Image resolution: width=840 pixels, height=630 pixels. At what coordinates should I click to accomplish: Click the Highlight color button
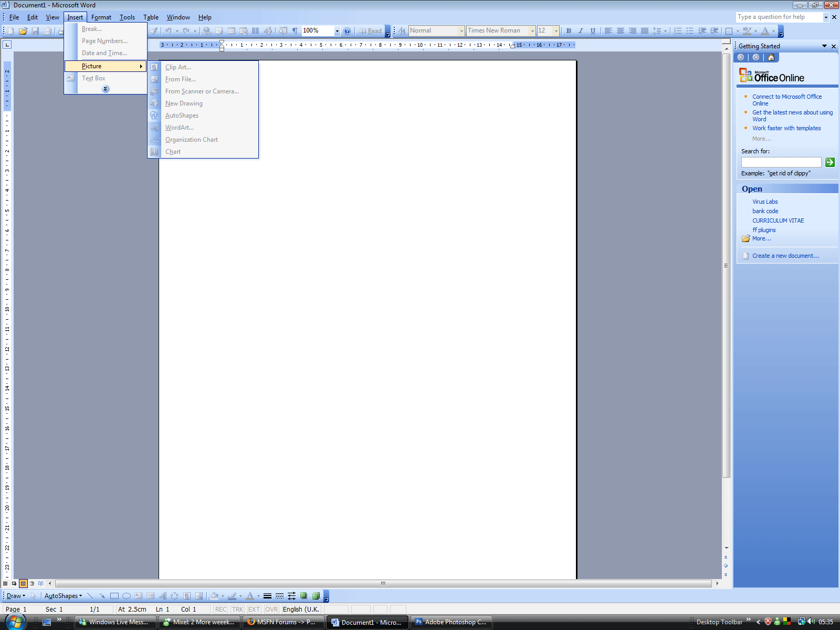point(747,31)
